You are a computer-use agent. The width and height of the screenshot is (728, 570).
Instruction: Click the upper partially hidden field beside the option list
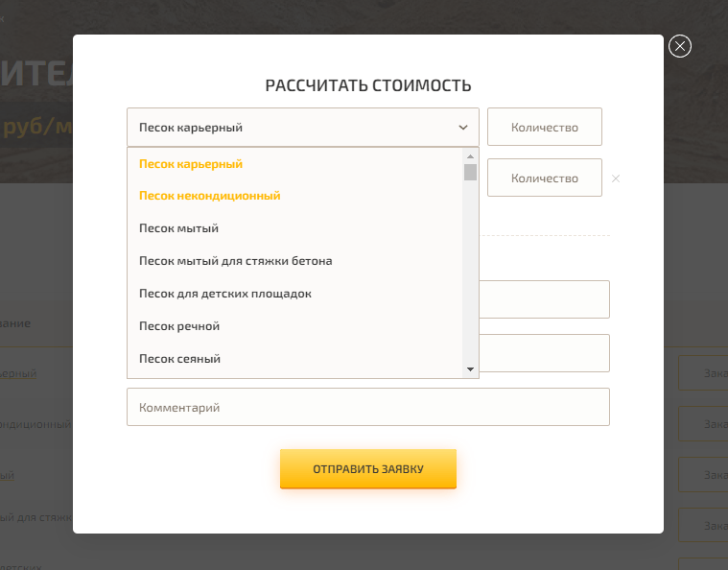(x=544, y=299)
